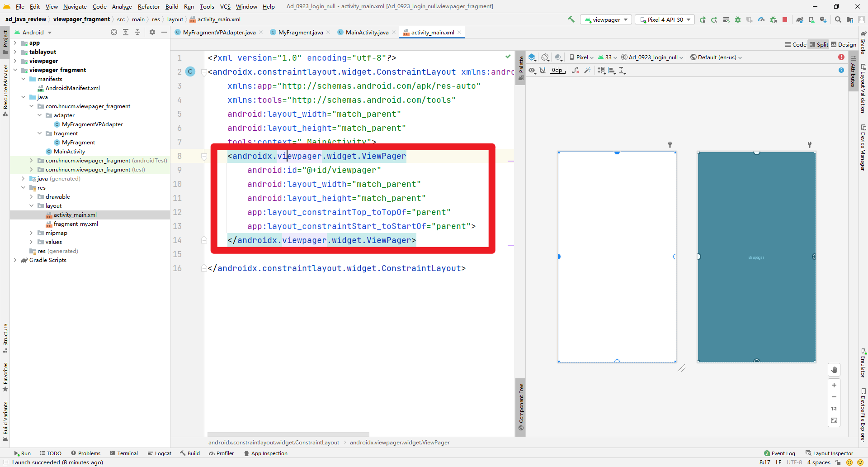Open API 33 version dropdown
868x467 pixels.
(x=607, y=57)
